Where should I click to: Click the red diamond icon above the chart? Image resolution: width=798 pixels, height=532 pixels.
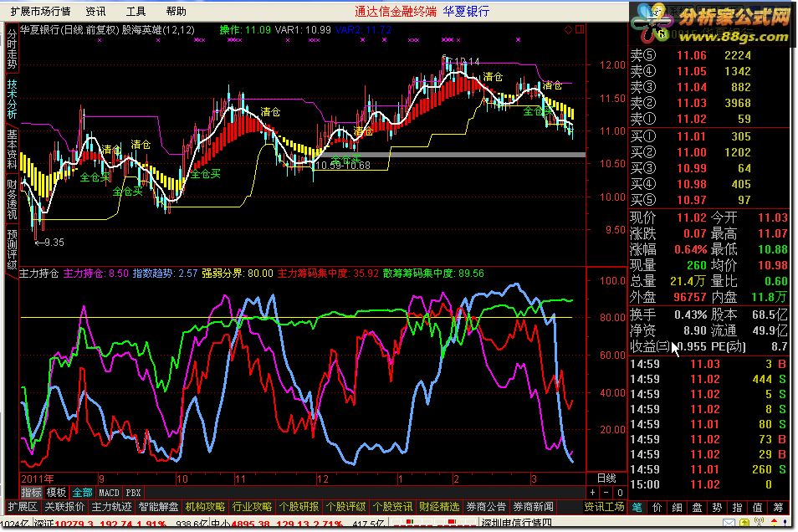569,30
